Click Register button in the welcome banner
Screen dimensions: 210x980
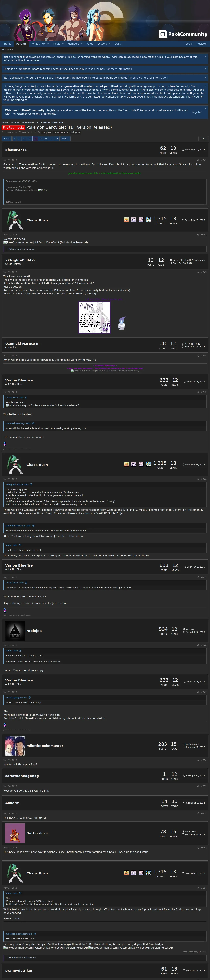(197, 112)
